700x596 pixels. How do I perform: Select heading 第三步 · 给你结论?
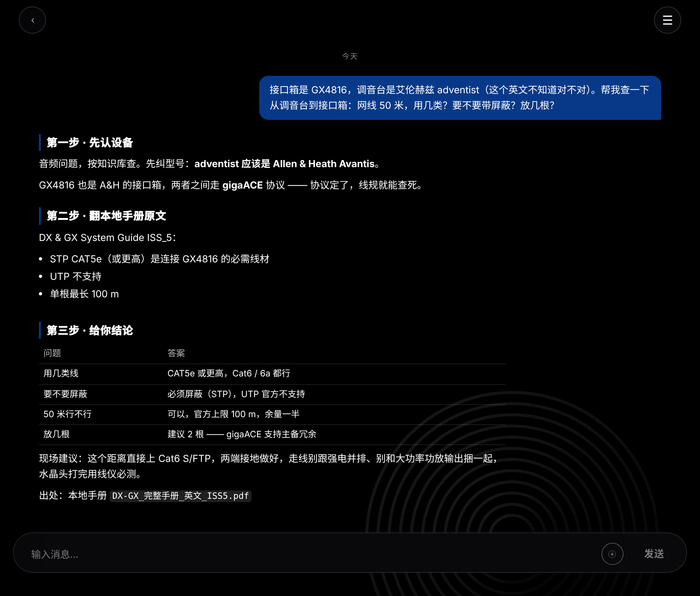pos(90,330)
